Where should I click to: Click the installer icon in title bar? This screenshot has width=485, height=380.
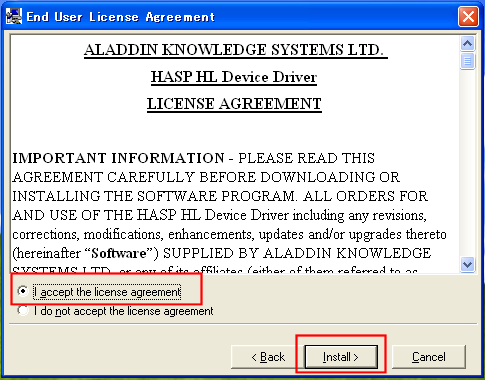(14, 16)
